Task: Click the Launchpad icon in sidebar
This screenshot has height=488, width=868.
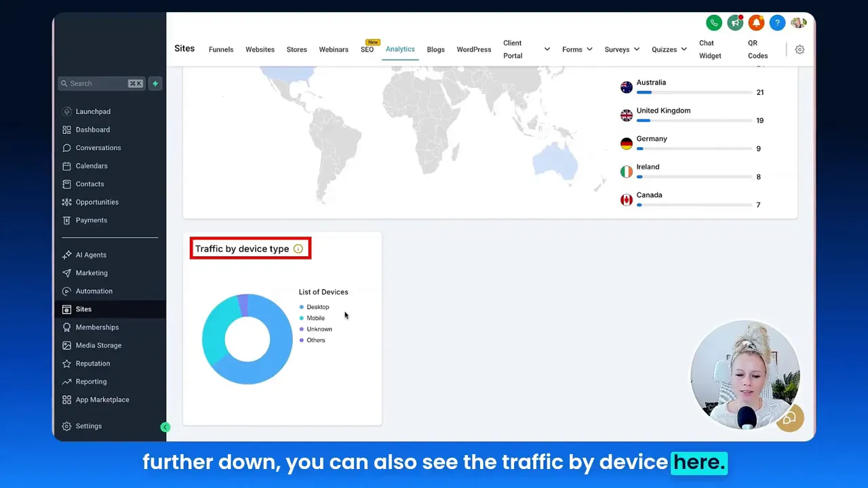Action: [x=66, y=112]
